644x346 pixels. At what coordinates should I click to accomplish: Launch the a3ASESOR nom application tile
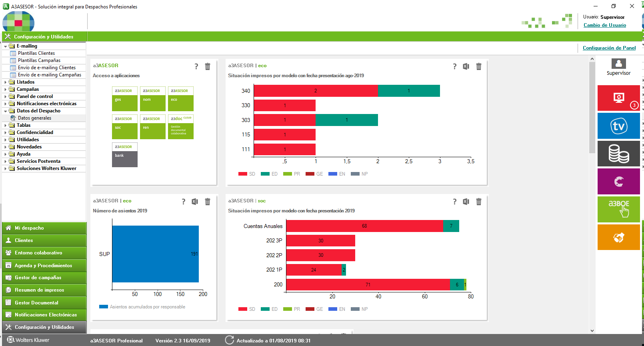pos(153,99)
